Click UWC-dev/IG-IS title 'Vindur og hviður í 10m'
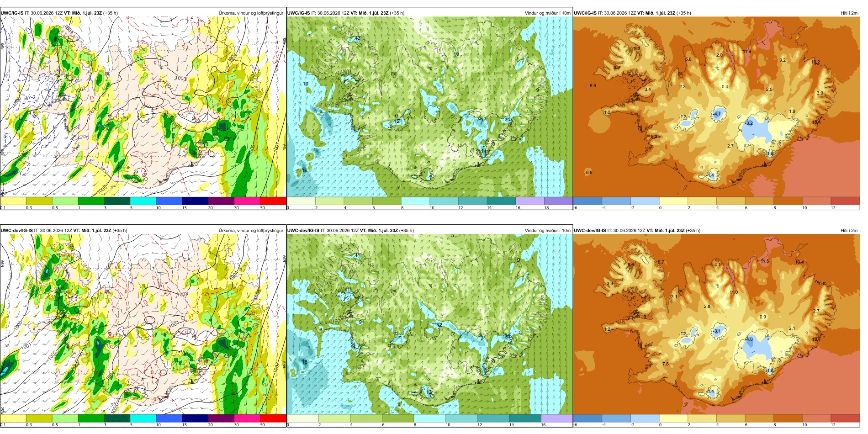Screen dimensions: 868x434 [547, 230]
